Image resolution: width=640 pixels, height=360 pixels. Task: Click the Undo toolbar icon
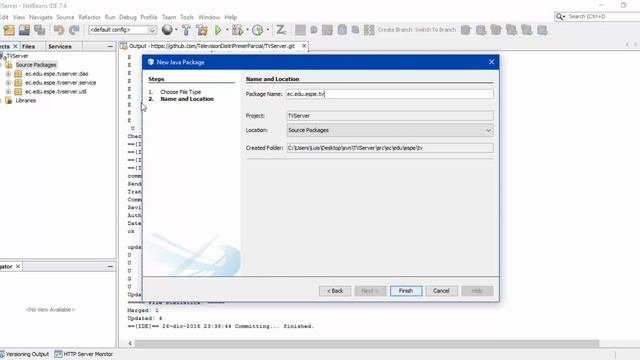(59, 30)
